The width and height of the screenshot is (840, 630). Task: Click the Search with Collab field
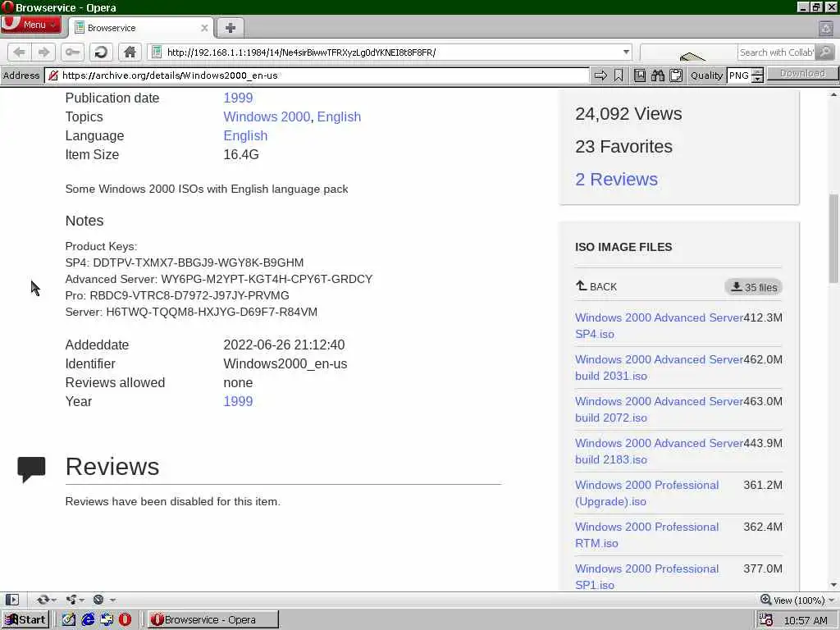tap(776, 52)
